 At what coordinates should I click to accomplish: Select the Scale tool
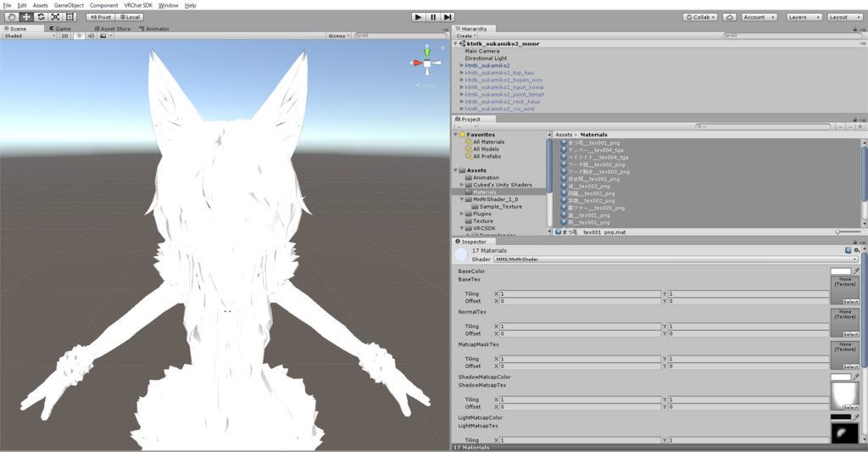pos(55,17)
